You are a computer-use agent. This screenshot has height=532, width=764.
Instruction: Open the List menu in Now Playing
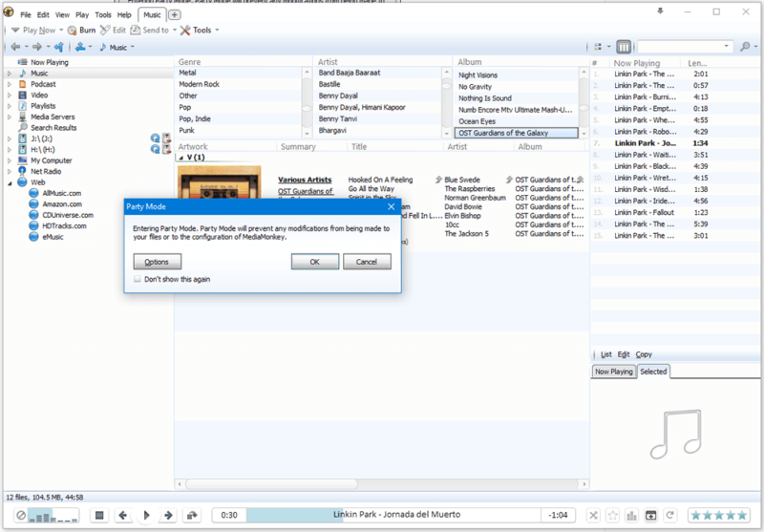pos(606,354)
